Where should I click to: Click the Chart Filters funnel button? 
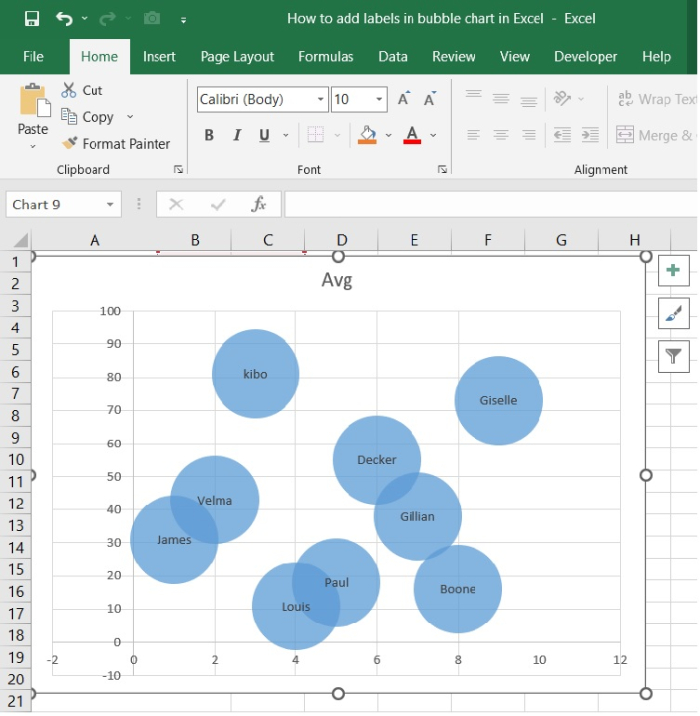click(x=674, y=356)
